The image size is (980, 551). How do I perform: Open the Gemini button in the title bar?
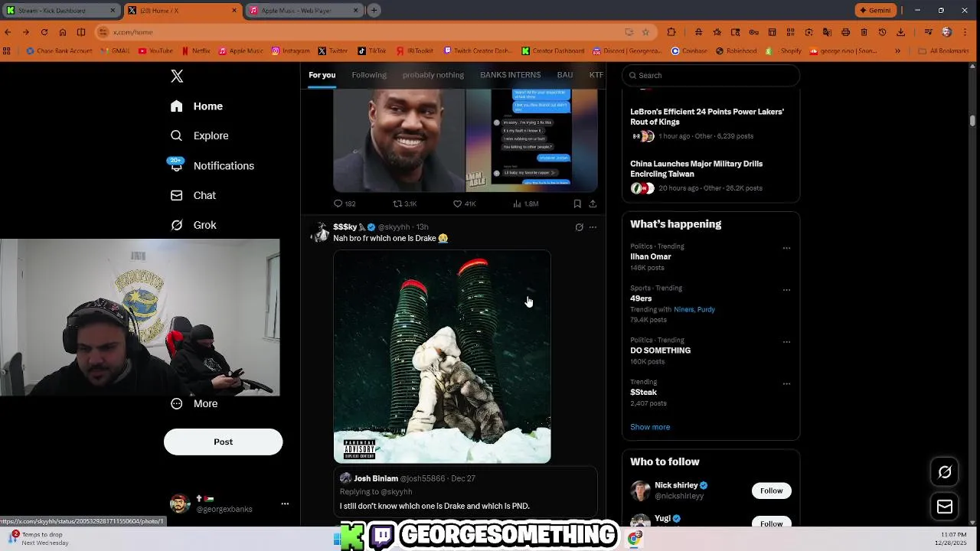point(875,11)
